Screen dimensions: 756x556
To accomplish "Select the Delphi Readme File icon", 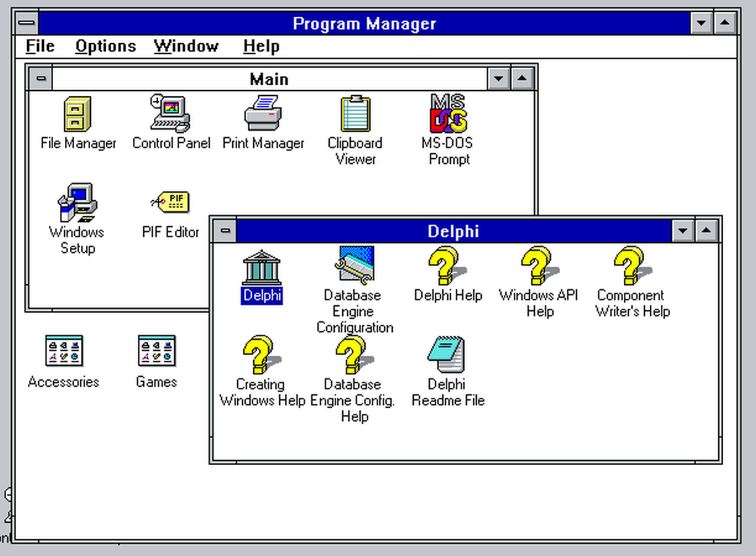I will coord(447,355).
